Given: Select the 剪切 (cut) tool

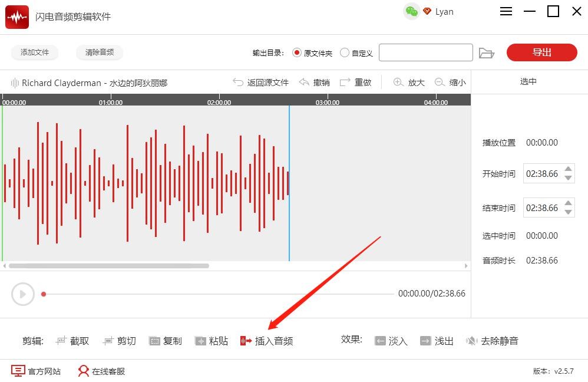Looking at the screenshot, I should (108, 341).
